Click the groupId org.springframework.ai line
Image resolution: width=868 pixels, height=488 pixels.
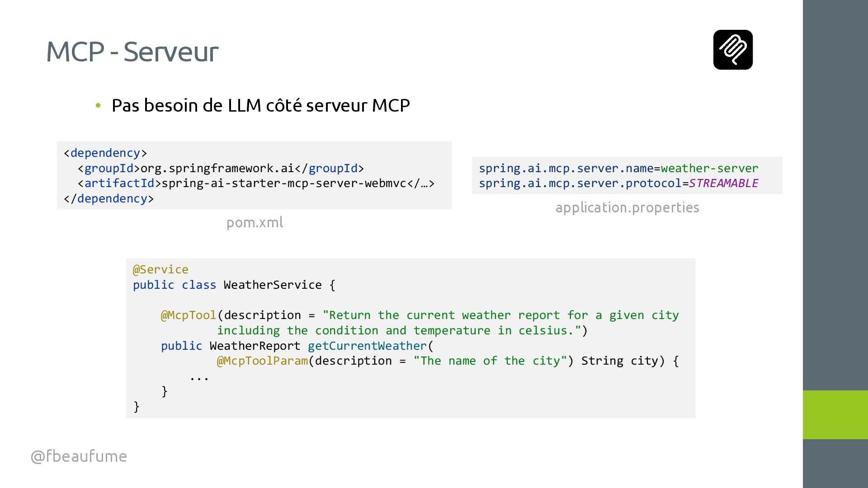click(221, 168)
